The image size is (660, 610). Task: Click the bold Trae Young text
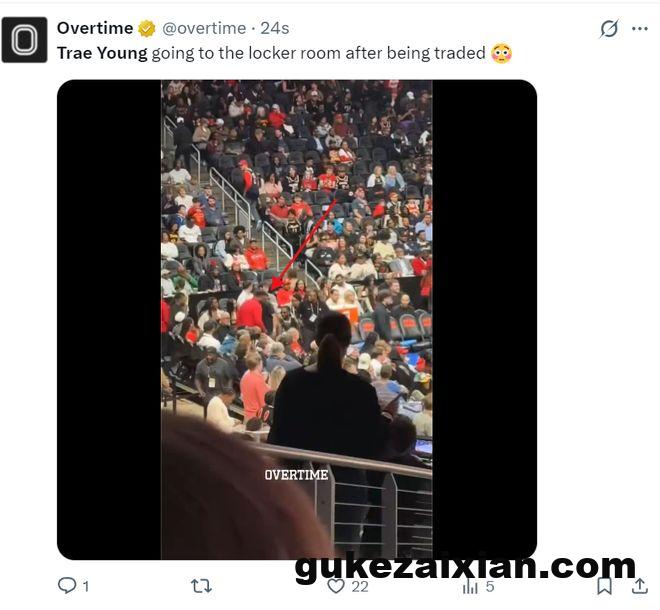click(102, 53)
